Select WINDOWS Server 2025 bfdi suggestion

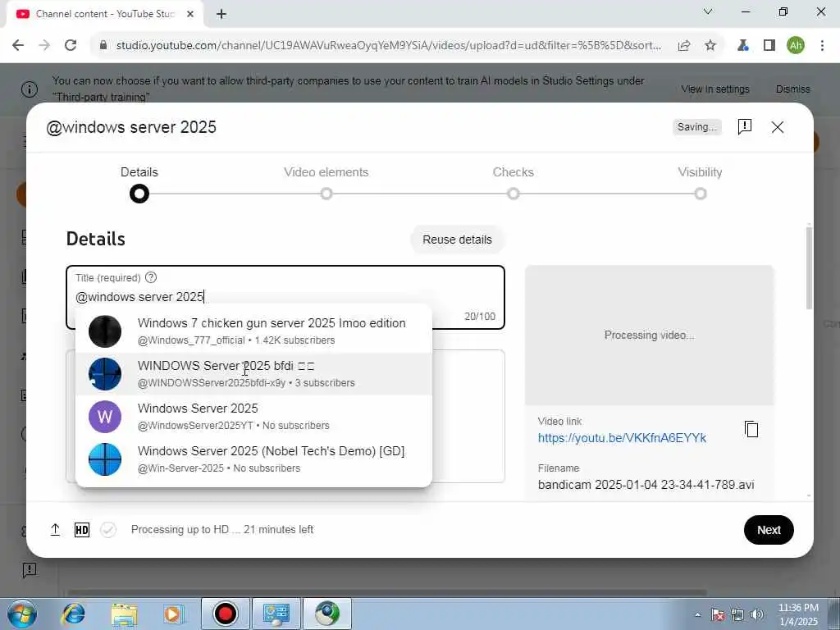pyautogui.click(x=253, y=374)
